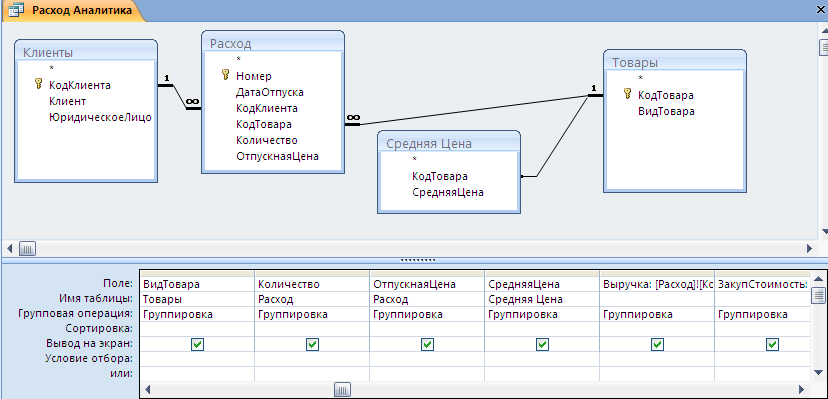Image resolution: width=828 pixels, height=399 pixels.
Task: Select ОтпускнаяЦена field in Расход table
Action: tap(277, 156)
